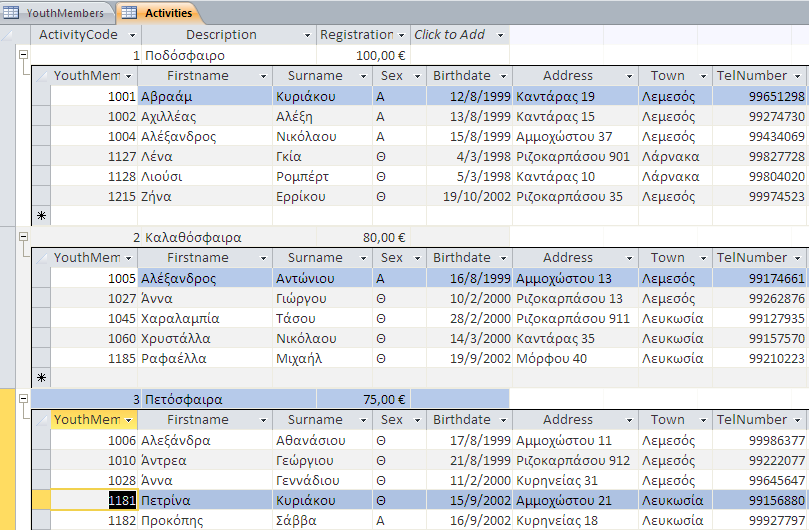809x530 pixels.
Task: Select the Activities tab
Action: coord(160,13)
